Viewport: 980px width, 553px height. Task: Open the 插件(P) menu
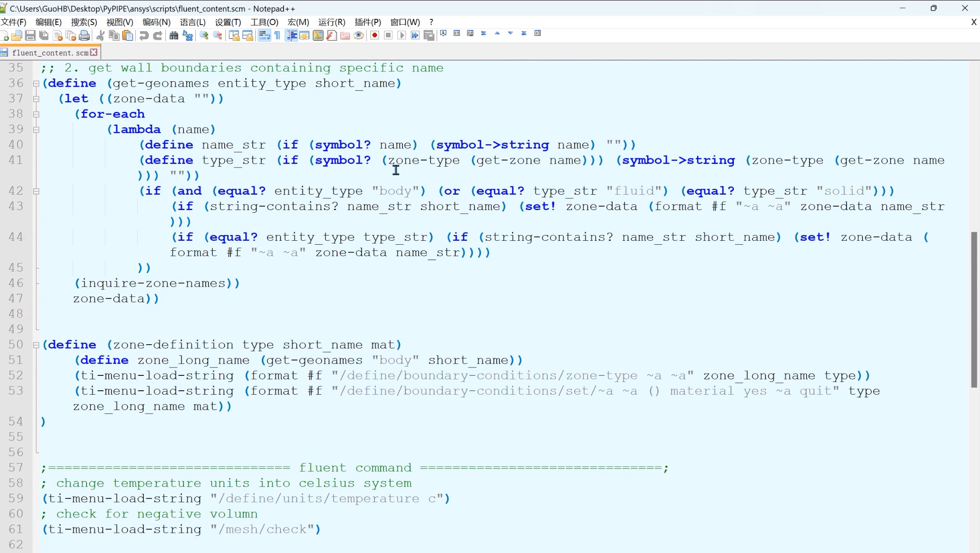coord(368,22)
